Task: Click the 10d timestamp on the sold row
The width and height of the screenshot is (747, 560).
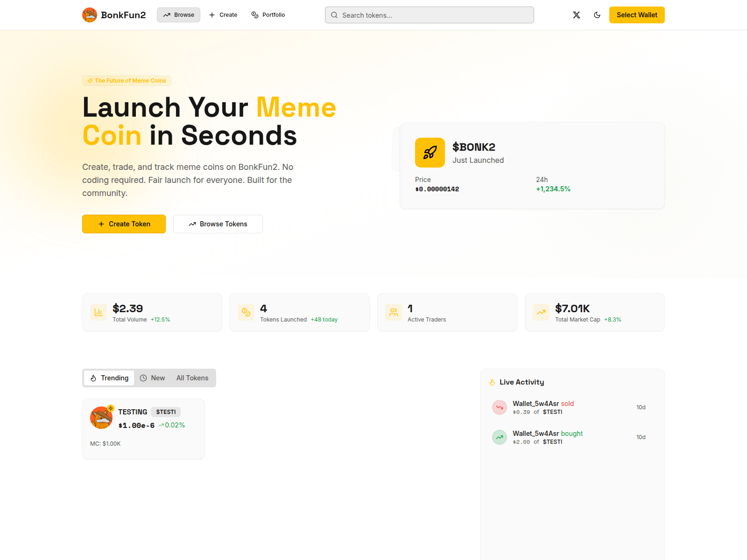Action: (x=641, y=407)
